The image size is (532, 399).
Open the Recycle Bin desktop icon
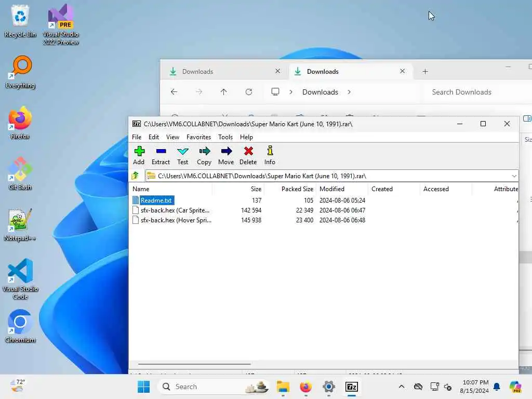20,21
